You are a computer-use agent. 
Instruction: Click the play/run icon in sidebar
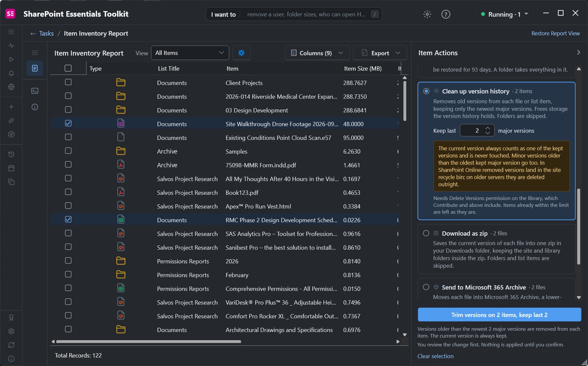(11, 59)
